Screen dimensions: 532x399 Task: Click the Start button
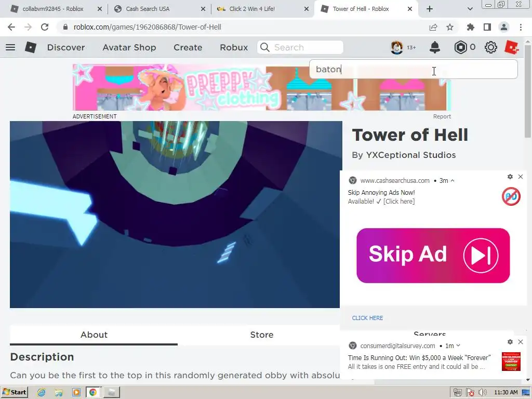click(15, 393)
